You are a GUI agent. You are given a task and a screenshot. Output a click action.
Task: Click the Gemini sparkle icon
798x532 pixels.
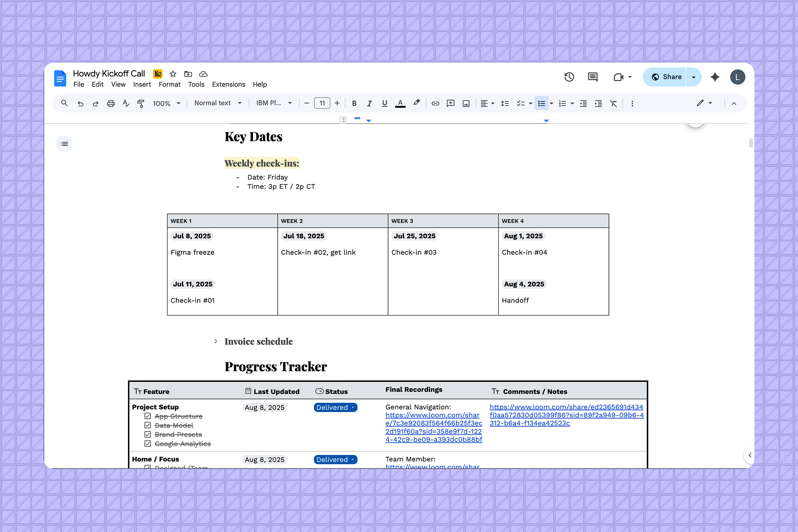click(x=715, y=77)
